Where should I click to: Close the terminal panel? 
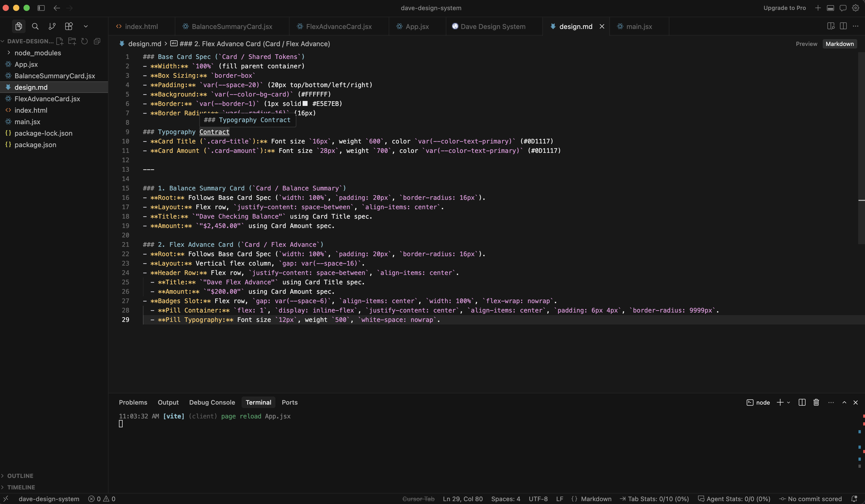(x=855, y=402)
